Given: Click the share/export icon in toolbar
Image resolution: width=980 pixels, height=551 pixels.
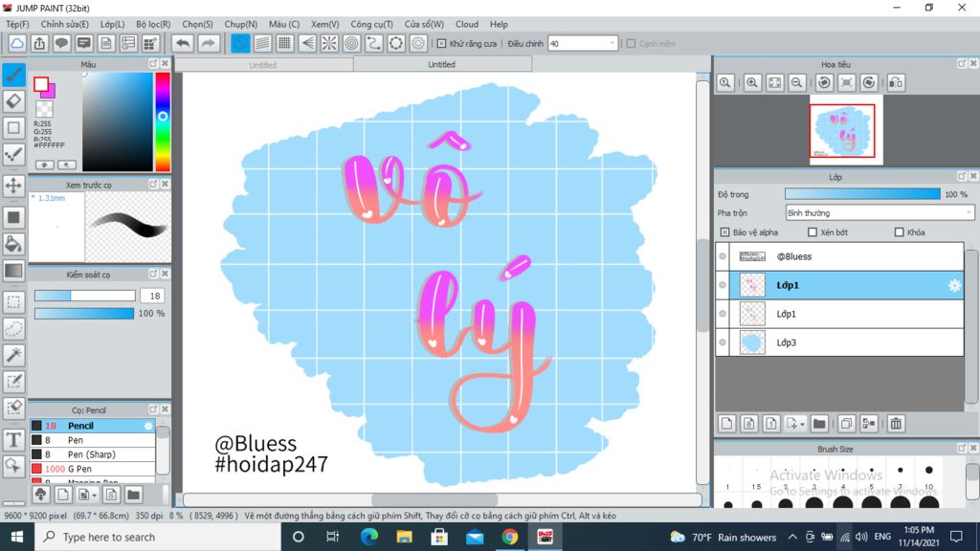Looking at the screenshot, I should (x=39, y=43).
